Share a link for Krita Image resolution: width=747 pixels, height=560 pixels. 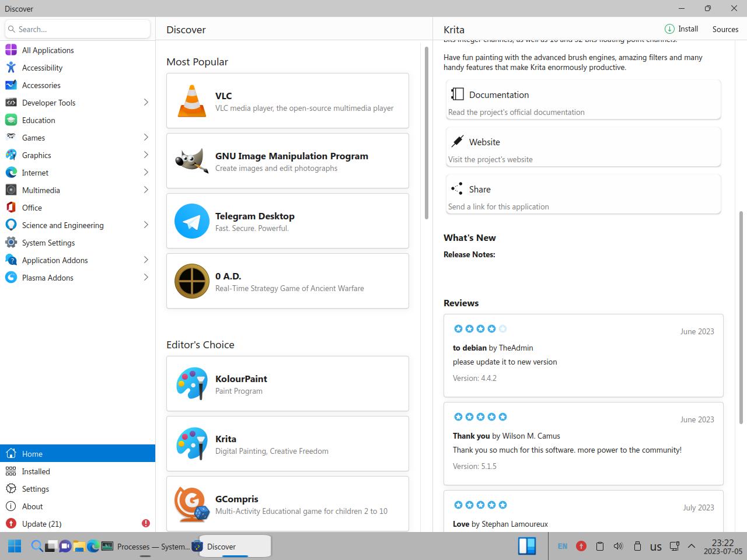pos(584,194)
